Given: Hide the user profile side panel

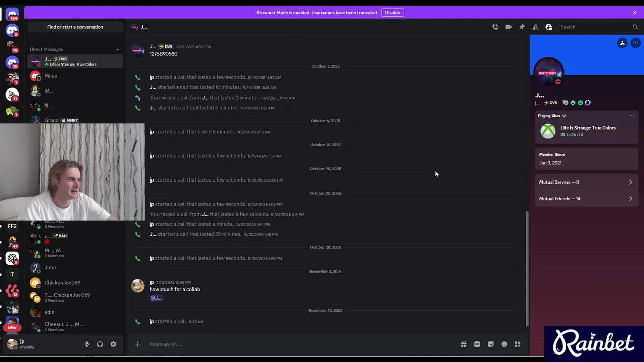Looking at the screenshot, I should pos(549,27).
